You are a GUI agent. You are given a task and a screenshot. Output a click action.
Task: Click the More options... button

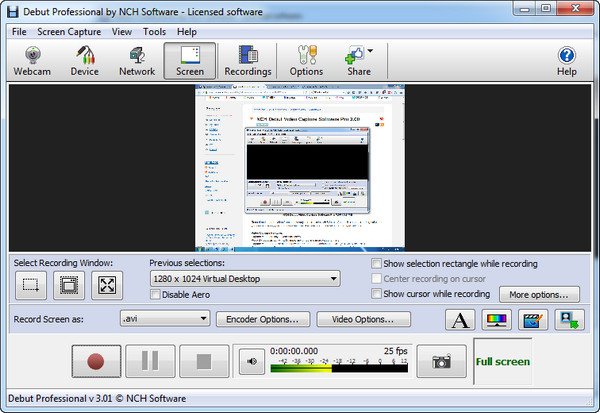click(539, 295)
